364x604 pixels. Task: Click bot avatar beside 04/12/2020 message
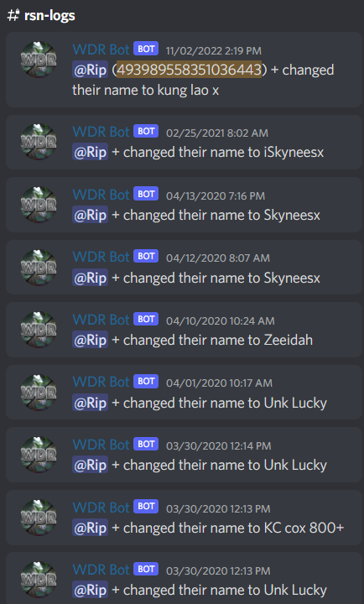point(39,268)
